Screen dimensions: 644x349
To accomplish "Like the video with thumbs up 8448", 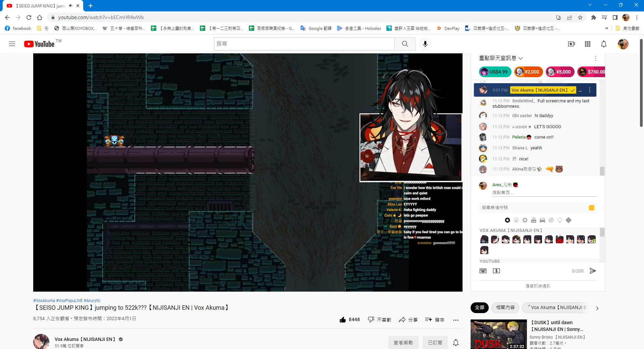I will [x=350, y=320].
